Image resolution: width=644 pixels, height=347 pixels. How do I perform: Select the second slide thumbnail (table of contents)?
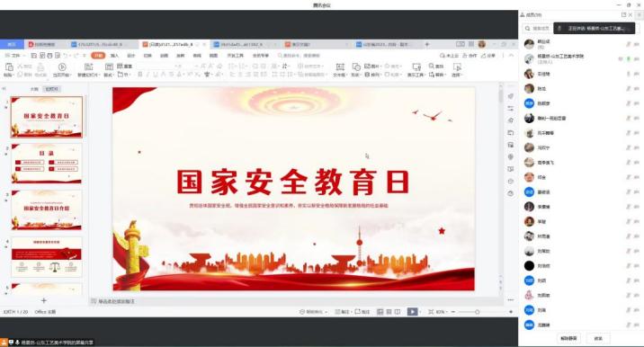[47, 163]
